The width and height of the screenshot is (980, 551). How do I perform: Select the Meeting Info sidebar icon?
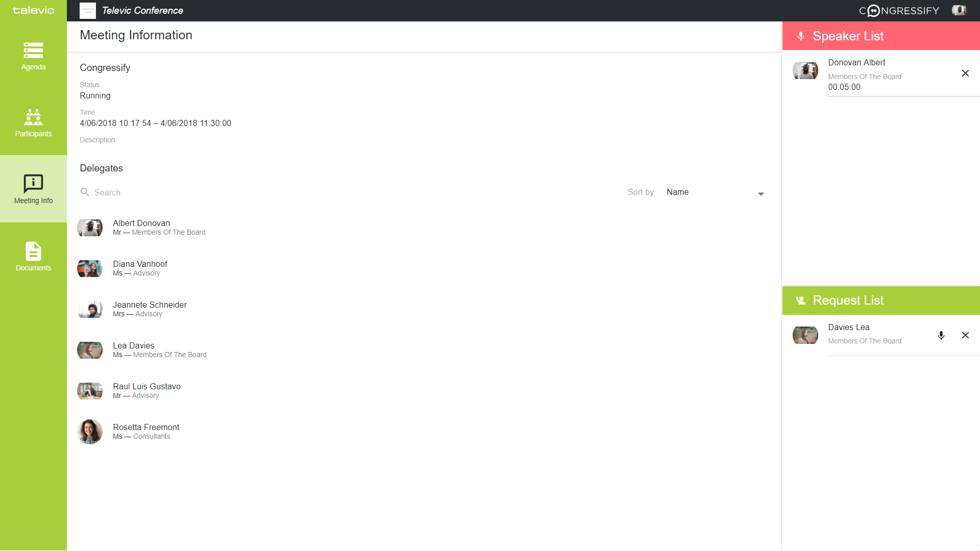point(33,184)
